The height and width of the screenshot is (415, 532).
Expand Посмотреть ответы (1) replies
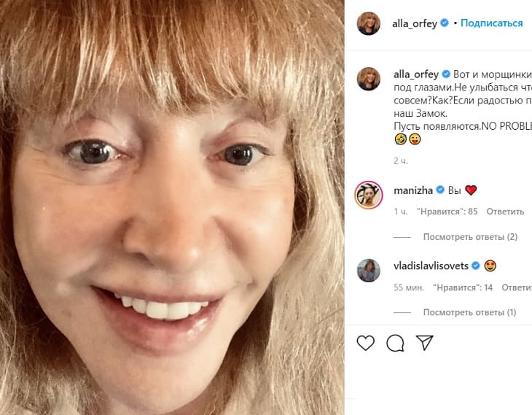click(469, 313)
